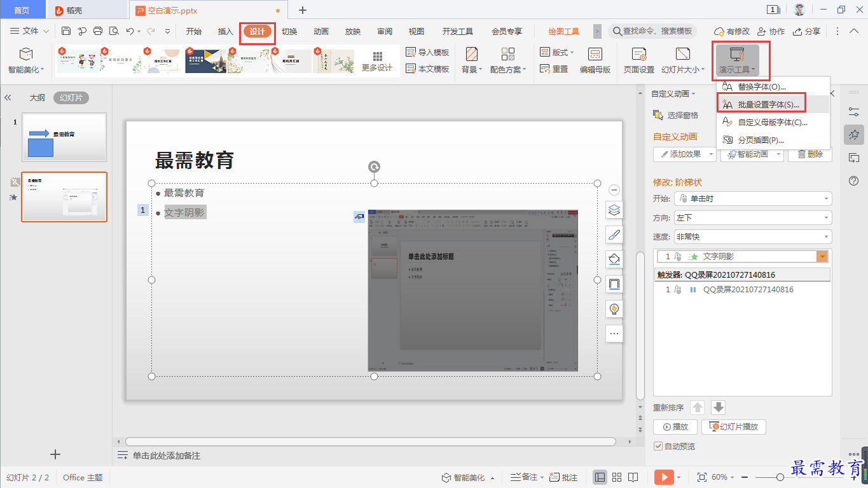Switch to the 动画 tab

(321, 32)
